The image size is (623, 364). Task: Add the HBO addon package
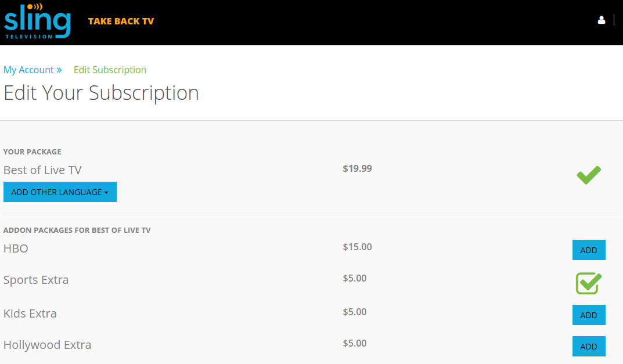click(x=588, y=250)
